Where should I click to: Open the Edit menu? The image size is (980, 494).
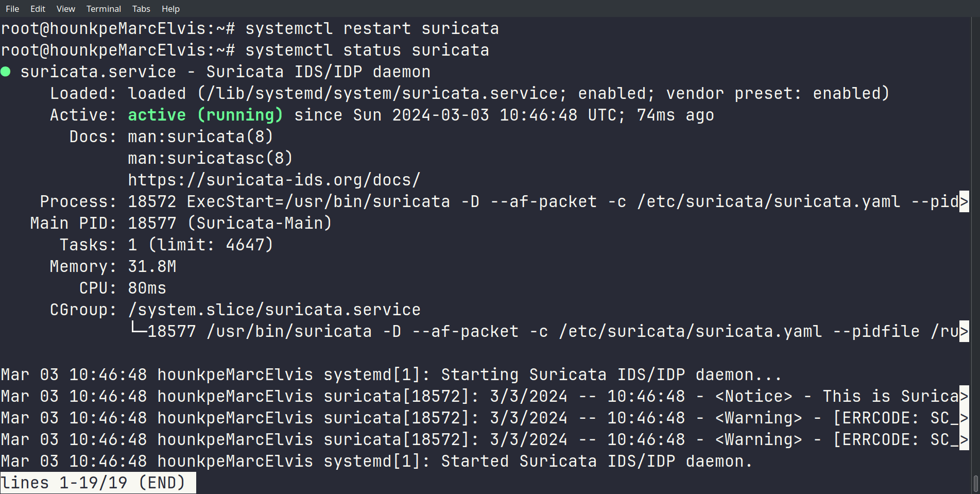(38, 9)
